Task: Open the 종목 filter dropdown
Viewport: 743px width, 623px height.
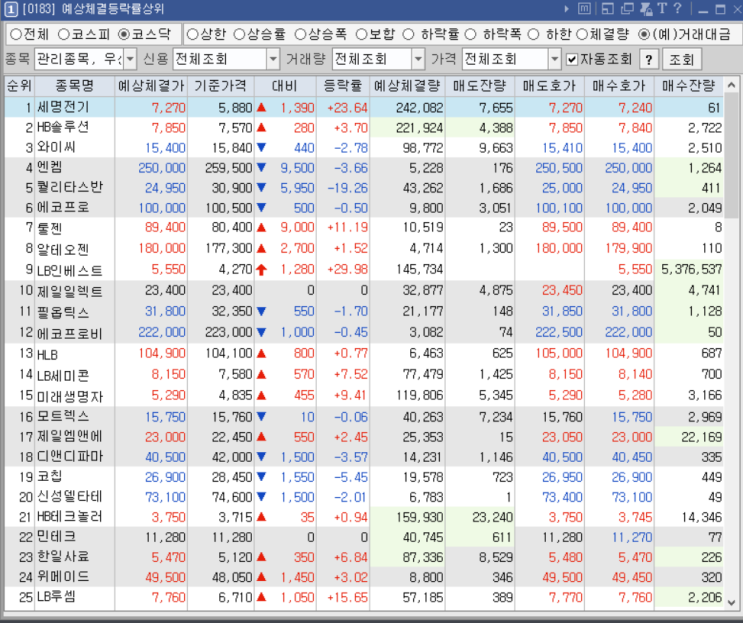Action: (130, 59)
